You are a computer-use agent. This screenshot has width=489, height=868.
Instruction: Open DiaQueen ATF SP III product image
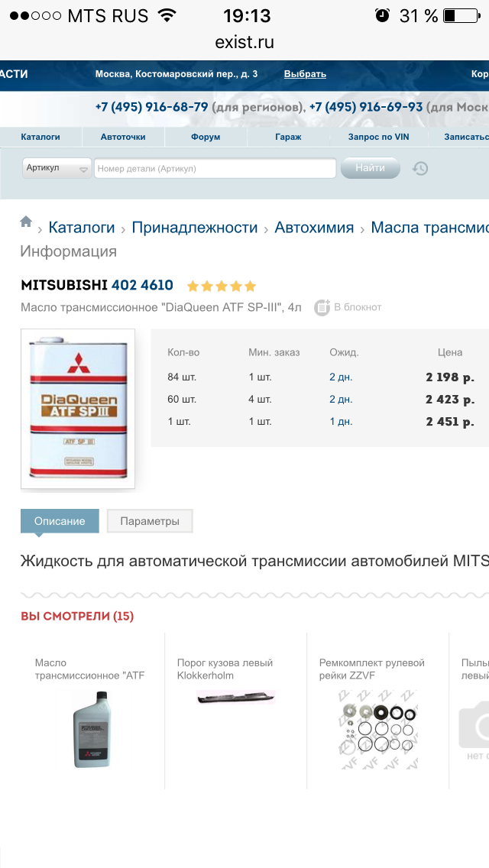click(x=78, y=409)
